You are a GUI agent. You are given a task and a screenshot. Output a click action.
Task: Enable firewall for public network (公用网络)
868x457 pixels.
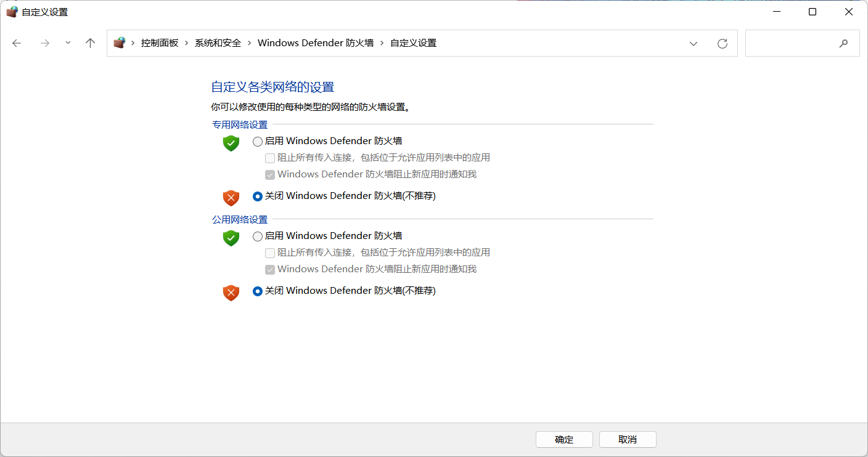258,237
